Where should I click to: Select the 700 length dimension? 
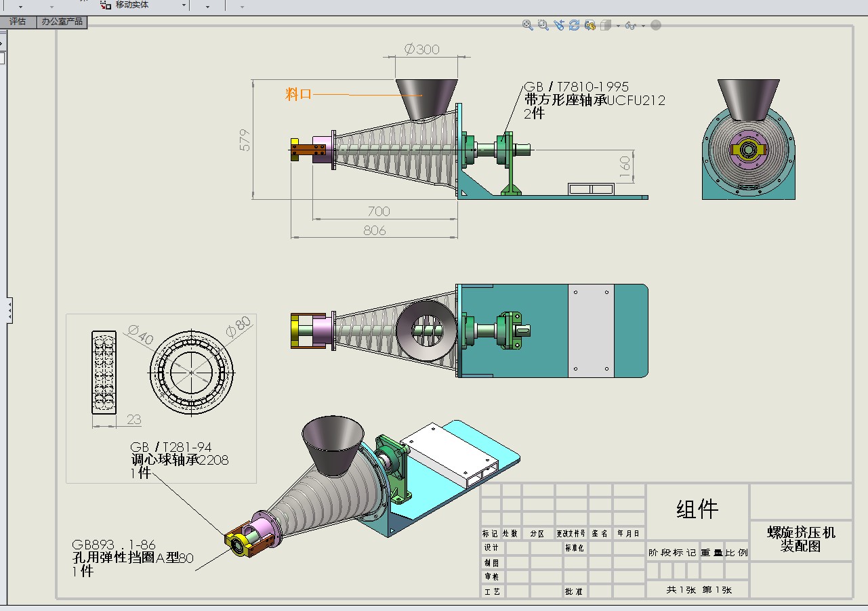[x=379, y=211]
